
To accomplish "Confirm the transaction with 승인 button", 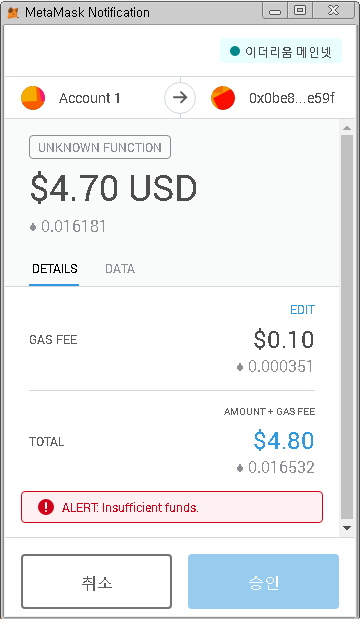I will coord(263,581).
